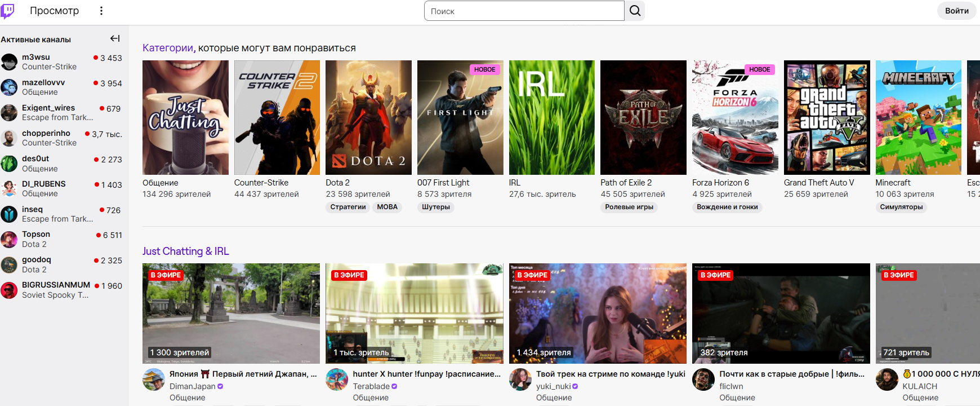Open stream title 'hunter X hunter !funpay'

tap(427, 374)
